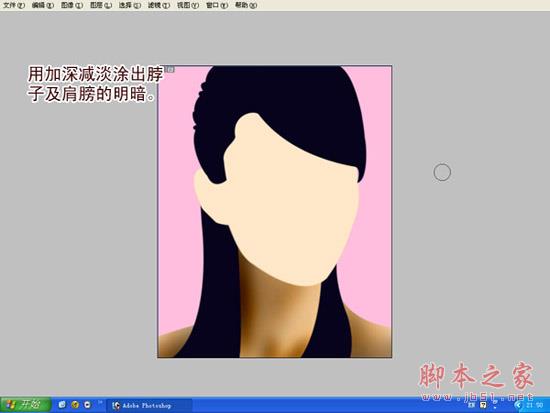Click the language bar tray icon
This screenshot has width=550, height=413.
471,405
